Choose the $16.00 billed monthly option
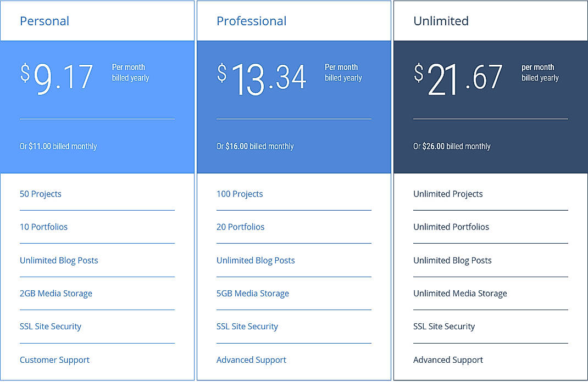Screen dimensions: 588x382 254,146
